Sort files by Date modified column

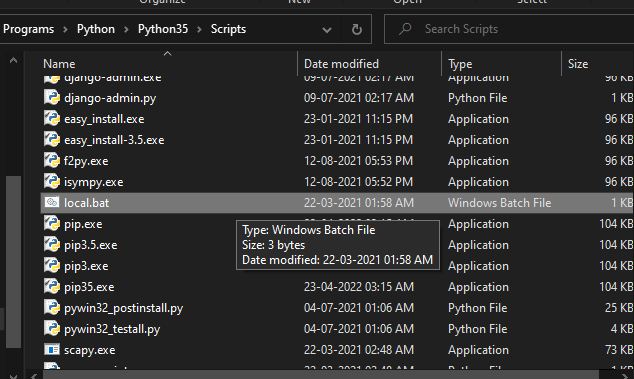tap(341, 64)
